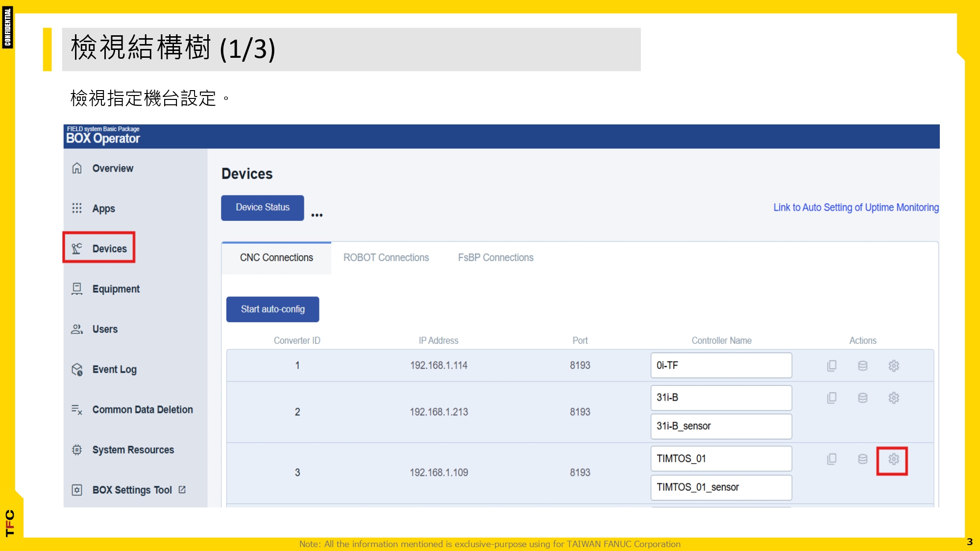Click the 31i-B_sensor name field
980x551 pixels.
point(721,426)
